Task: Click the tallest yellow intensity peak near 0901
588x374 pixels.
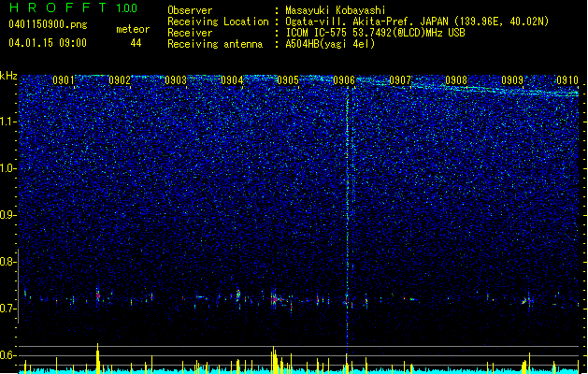Action: coord(98,358)
